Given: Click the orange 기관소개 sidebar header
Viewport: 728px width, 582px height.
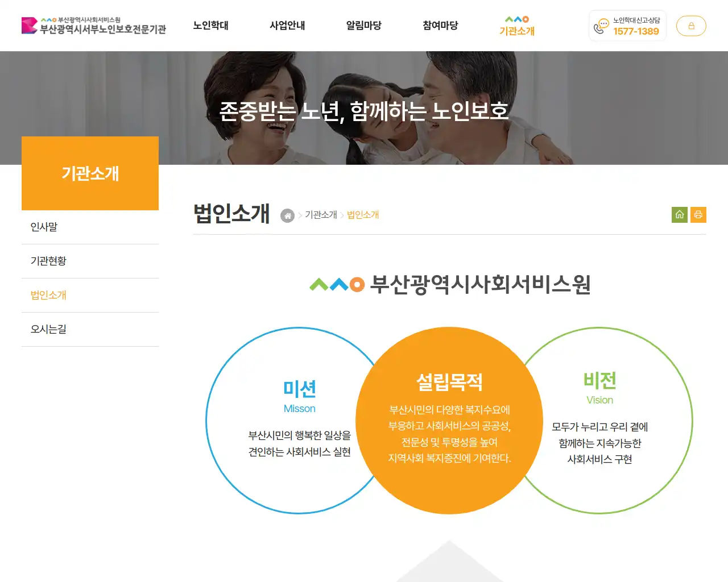Looking at the screenshot, I should pyautogui.click(x=90, y=174).
